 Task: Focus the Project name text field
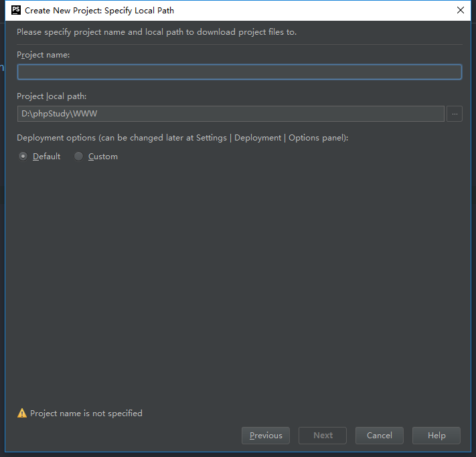pos(240,72)
